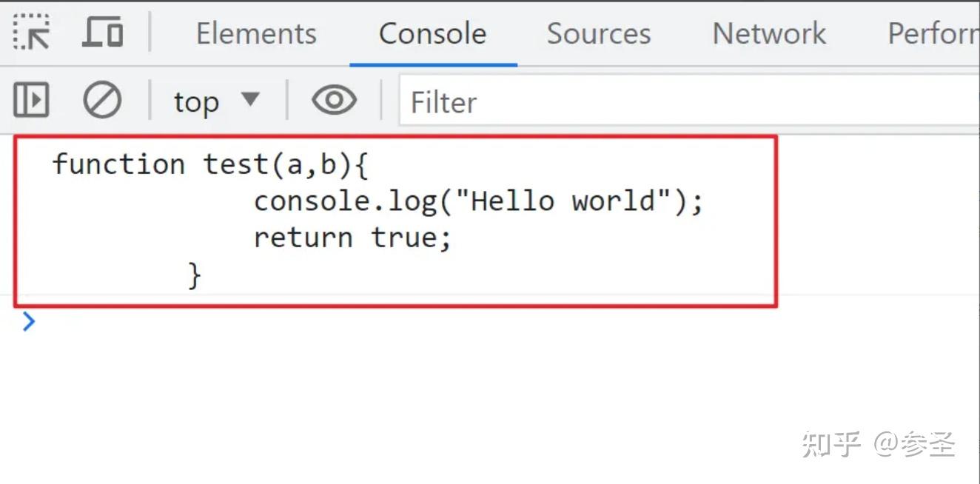
Task: Create a live expression with the eye icon
Action: [x=334, y=99]
